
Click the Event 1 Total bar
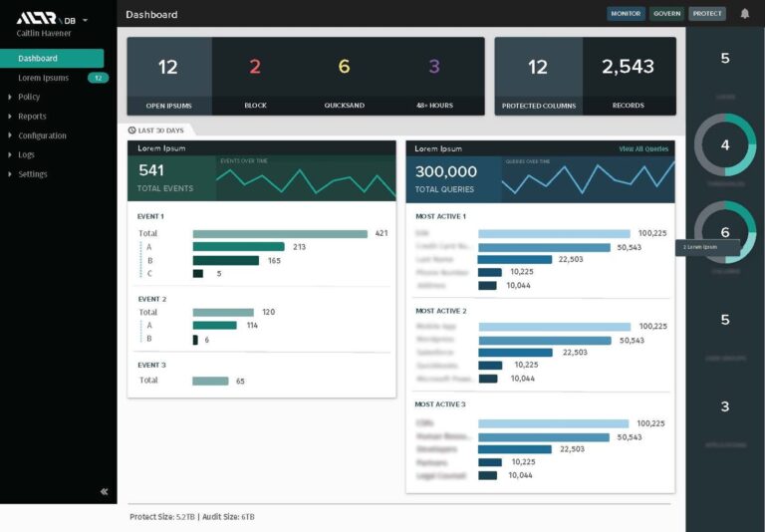pos(280,234)
